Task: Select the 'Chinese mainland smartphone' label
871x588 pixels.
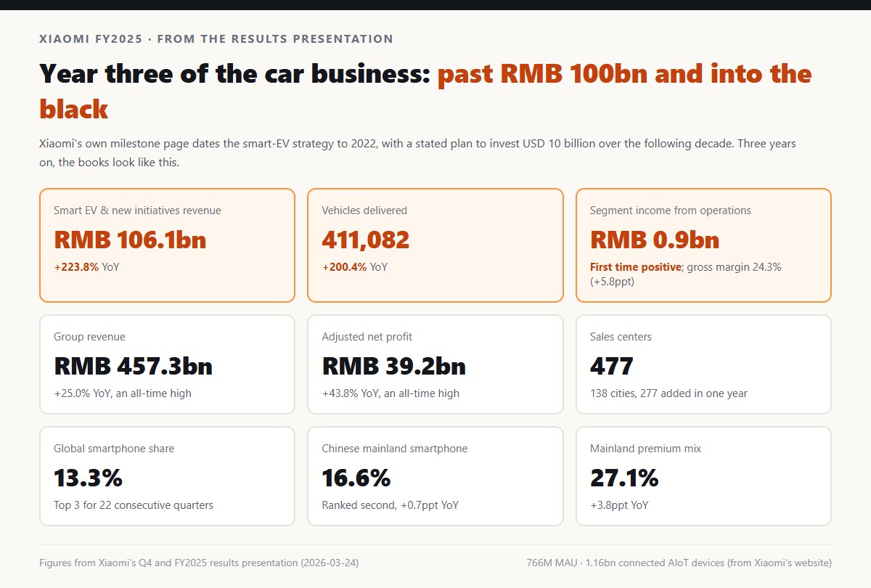Action: point(395,449)
